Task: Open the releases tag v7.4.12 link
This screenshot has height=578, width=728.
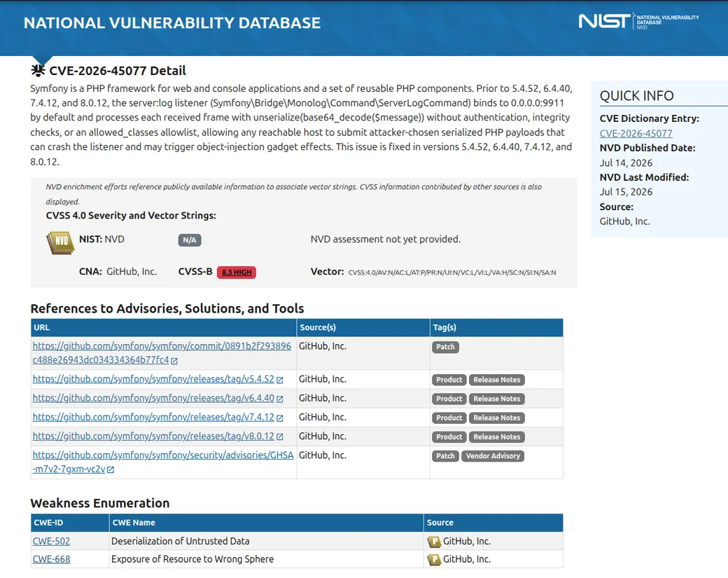Action: click(153, 418)
